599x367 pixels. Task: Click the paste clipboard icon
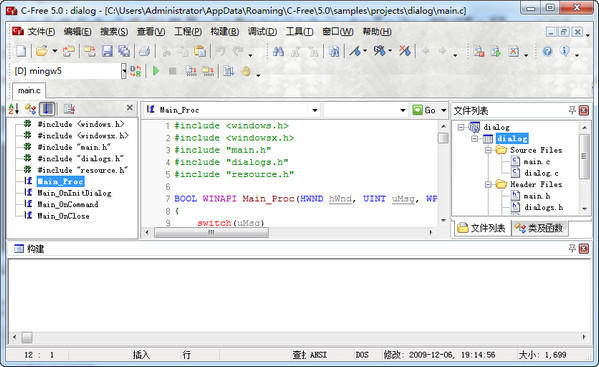(200, 51)
